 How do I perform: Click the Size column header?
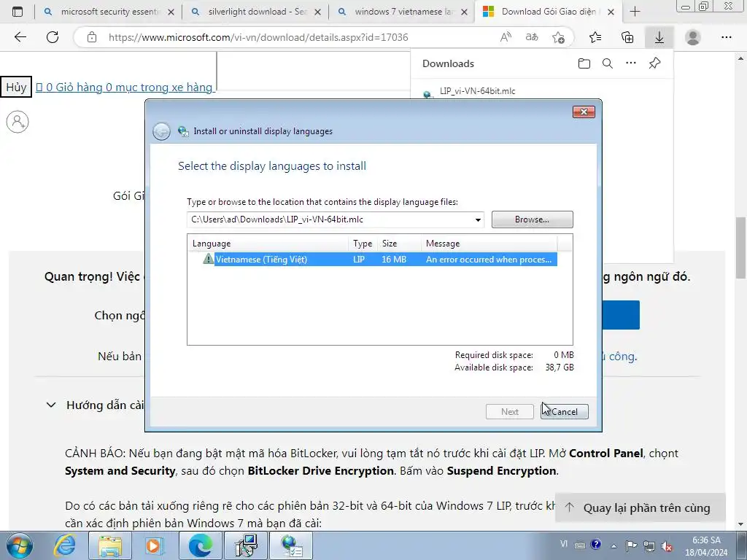click(x=399, y=244)
